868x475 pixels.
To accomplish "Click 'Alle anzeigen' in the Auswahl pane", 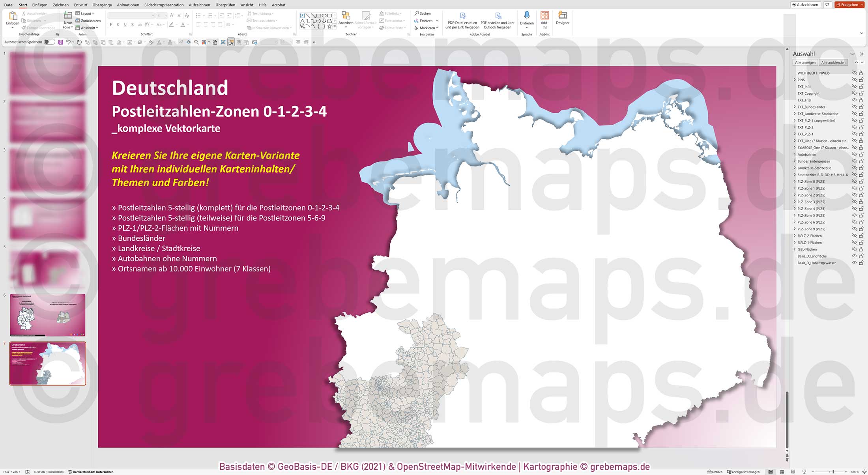I will click(x=805, y=62).
